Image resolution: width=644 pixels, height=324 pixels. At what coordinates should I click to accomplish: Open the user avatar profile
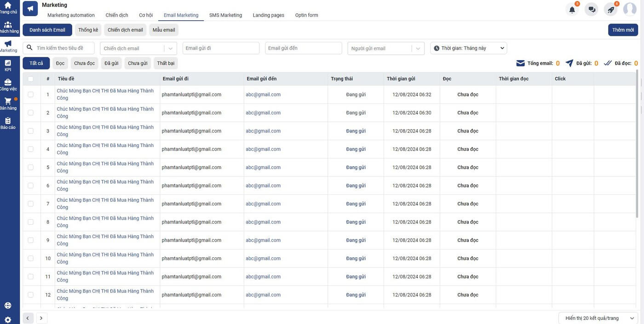tap(629, 10)
